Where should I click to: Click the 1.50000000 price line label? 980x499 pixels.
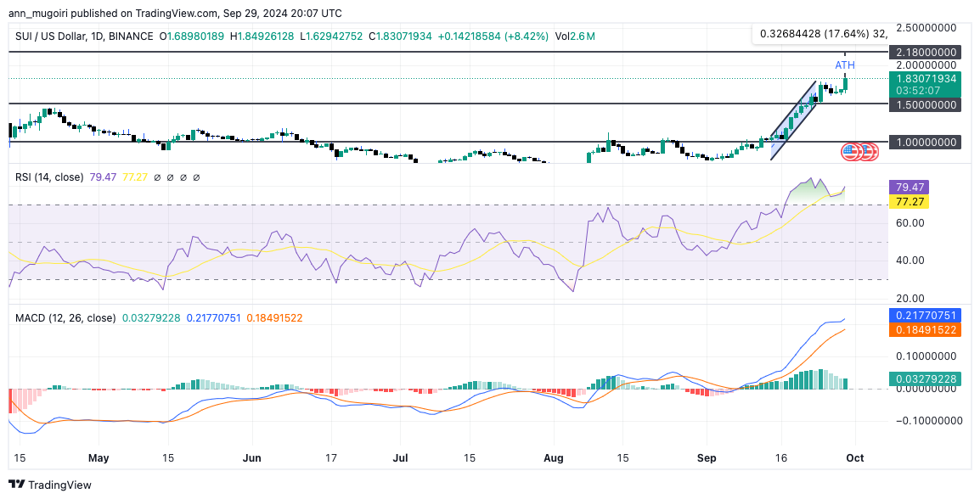pyautogui.click(x=925, y=104)
